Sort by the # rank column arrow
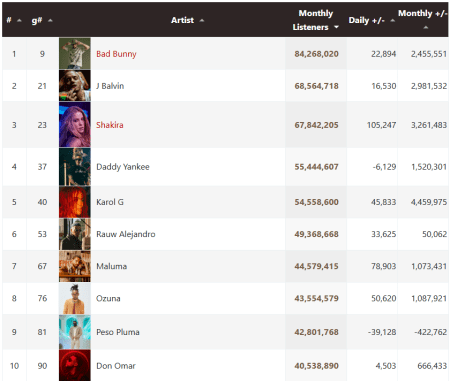This screenshot has height=381, width=450. pyautogui.click(x=19, y=21)
